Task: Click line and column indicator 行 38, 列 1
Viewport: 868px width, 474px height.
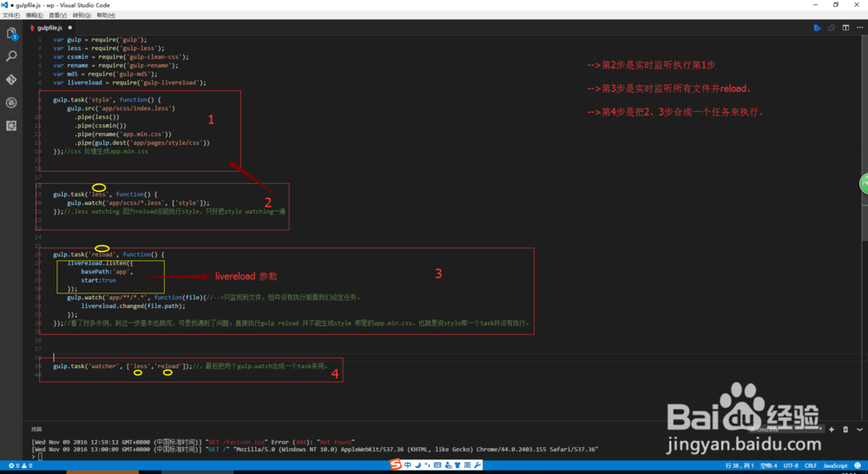Action: [x=740, y=465]
